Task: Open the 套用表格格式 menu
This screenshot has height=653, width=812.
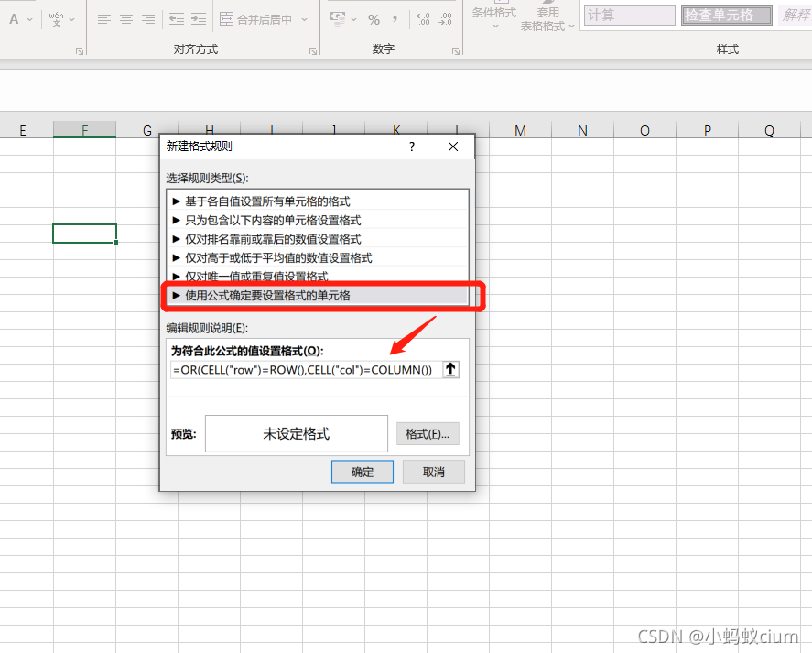Action: [x=547, y=18]
